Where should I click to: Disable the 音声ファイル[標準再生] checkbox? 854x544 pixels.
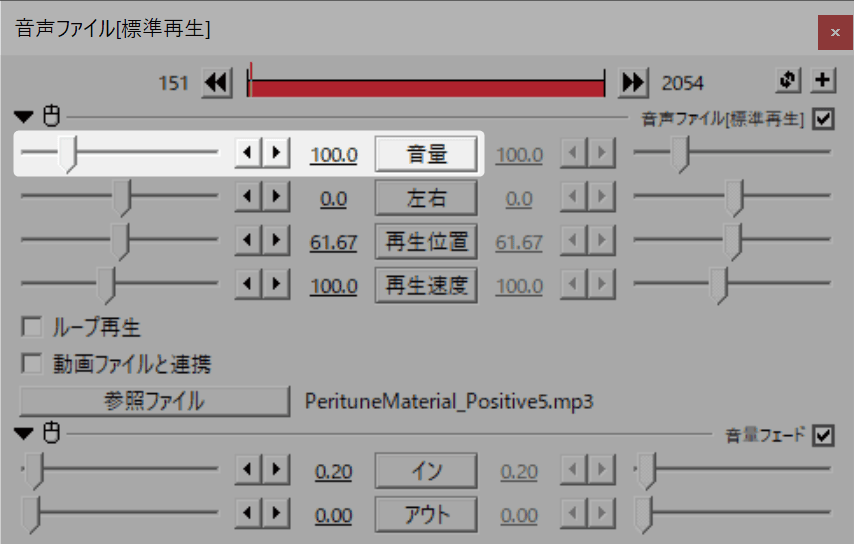pyautogui.click(x=823, y=118)
